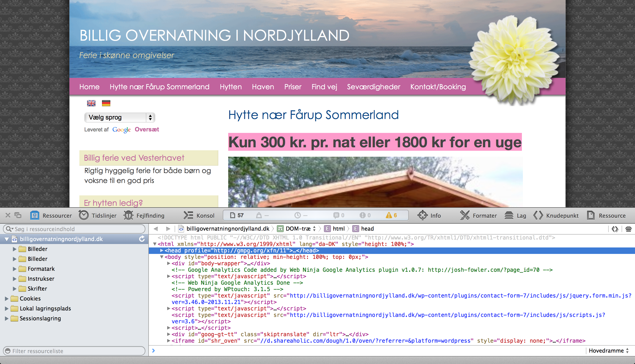Viewport: 635px width, 364px height.
Task: Open the Lag layers sidebar
Action: point(515,215)
